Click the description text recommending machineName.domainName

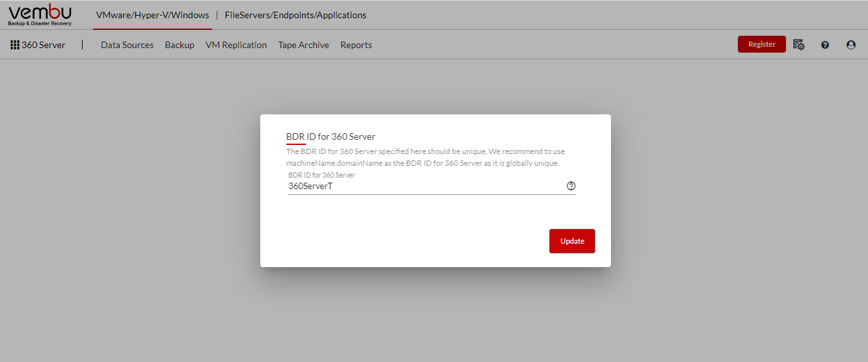tap(426, 157)
